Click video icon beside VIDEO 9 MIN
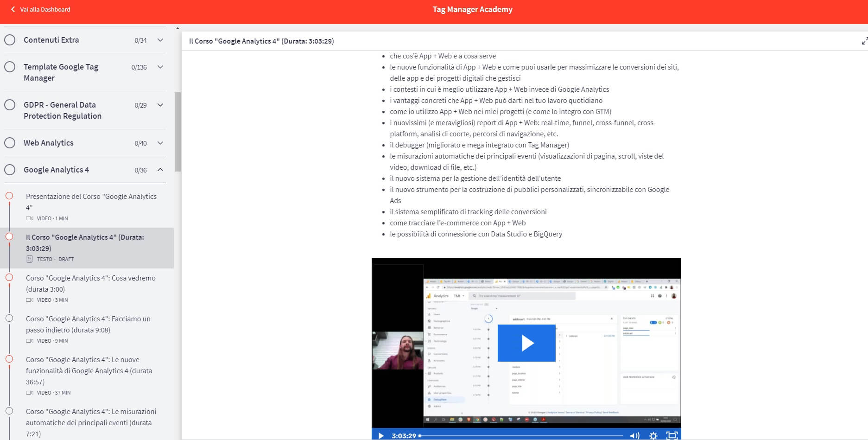The image size is (868, 440). pyautogui.click(x=30, y=341)
